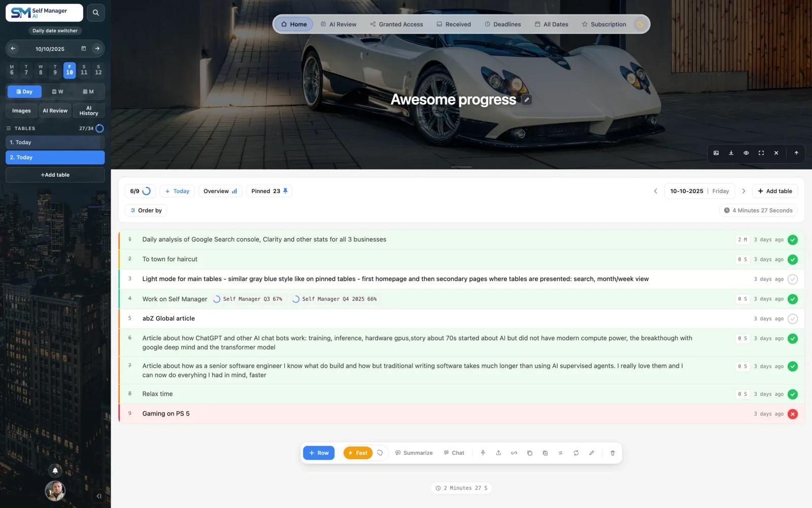The image size is (812, 508).
Task: Remove the cover image with X
Action: click(776, 153)
